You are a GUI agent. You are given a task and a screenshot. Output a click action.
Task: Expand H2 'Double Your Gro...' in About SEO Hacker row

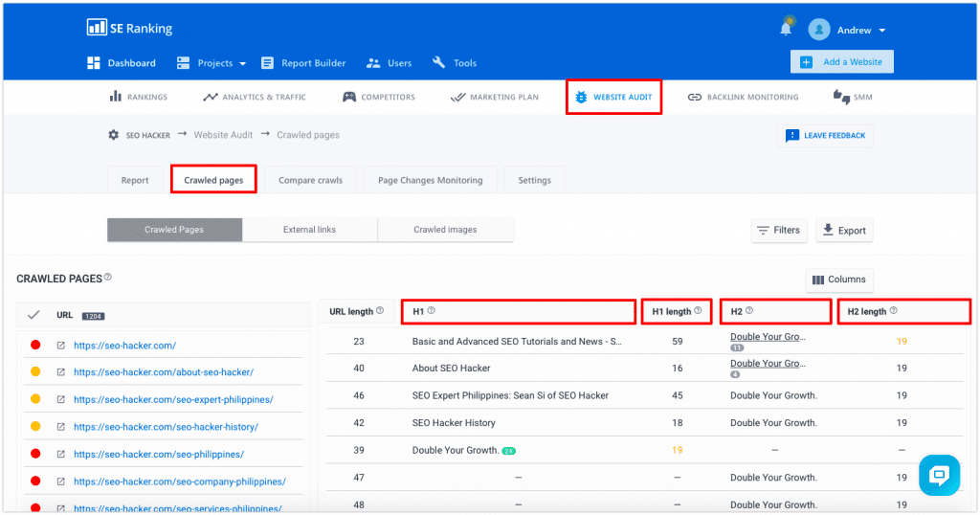768,364
